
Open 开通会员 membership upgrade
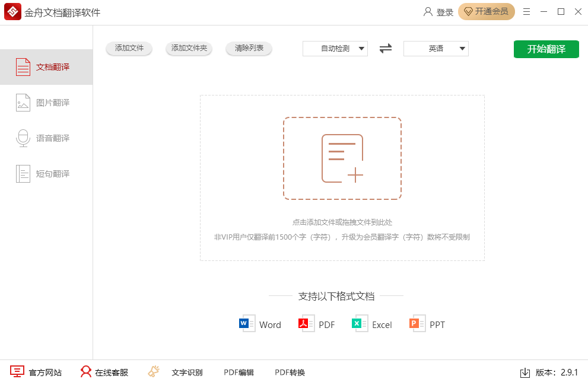[487, 11]
